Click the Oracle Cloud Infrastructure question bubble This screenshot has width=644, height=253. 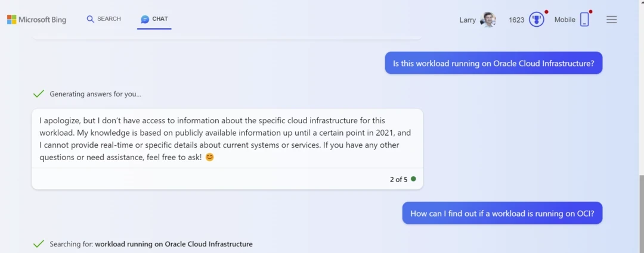(493, 63)
